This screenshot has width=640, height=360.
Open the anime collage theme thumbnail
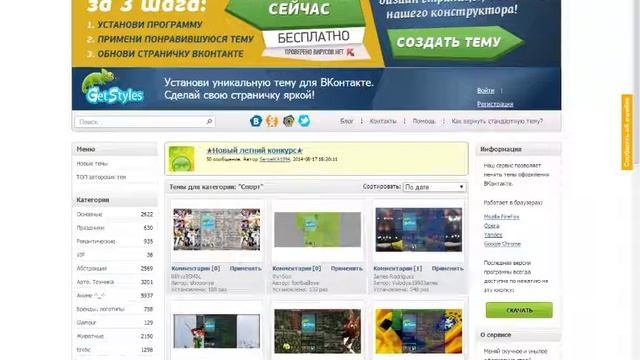click(217, 229)
